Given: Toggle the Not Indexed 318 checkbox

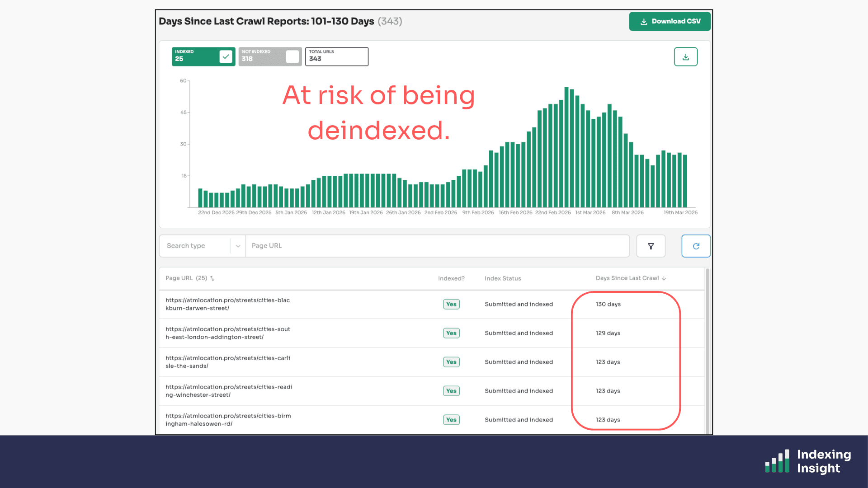Looking at the screenshot, I should click(x=292, y=57).
